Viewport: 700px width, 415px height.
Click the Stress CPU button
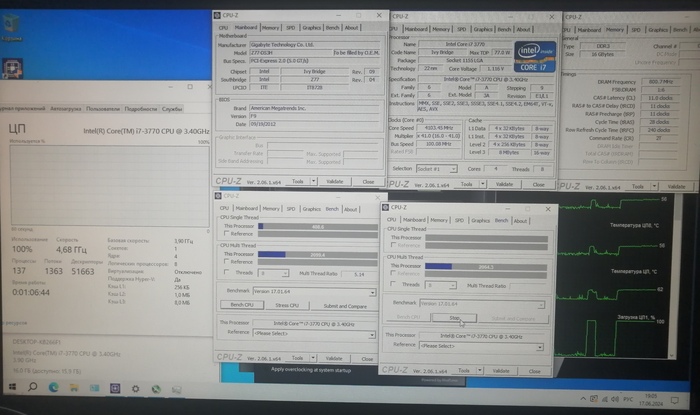pyautogui.click(x=287, y=305)
